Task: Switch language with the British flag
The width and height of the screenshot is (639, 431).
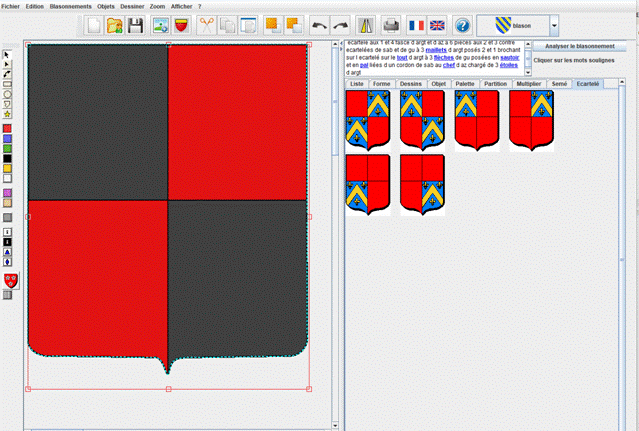Action: point(437,25)
